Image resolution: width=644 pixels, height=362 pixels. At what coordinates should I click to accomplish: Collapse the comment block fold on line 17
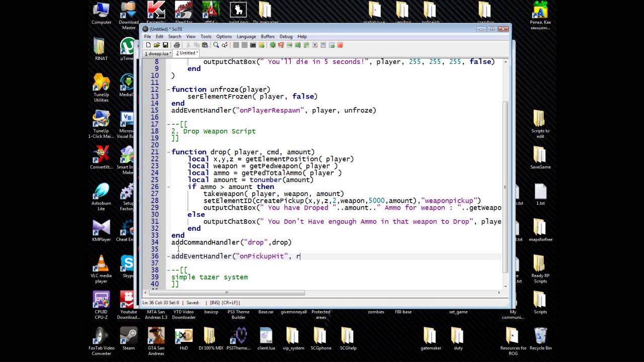(x=169, y=124)
